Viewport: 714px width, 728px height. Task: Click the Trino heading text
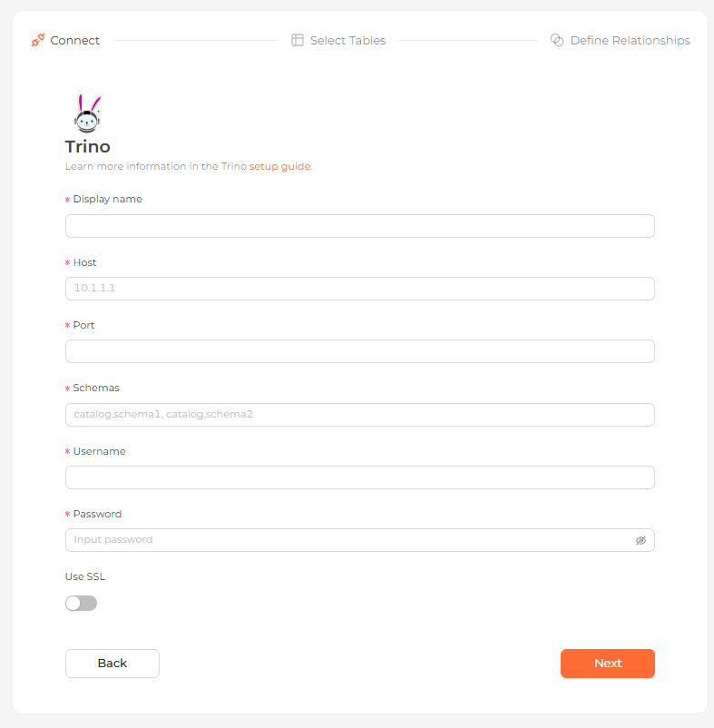[88, 147]
